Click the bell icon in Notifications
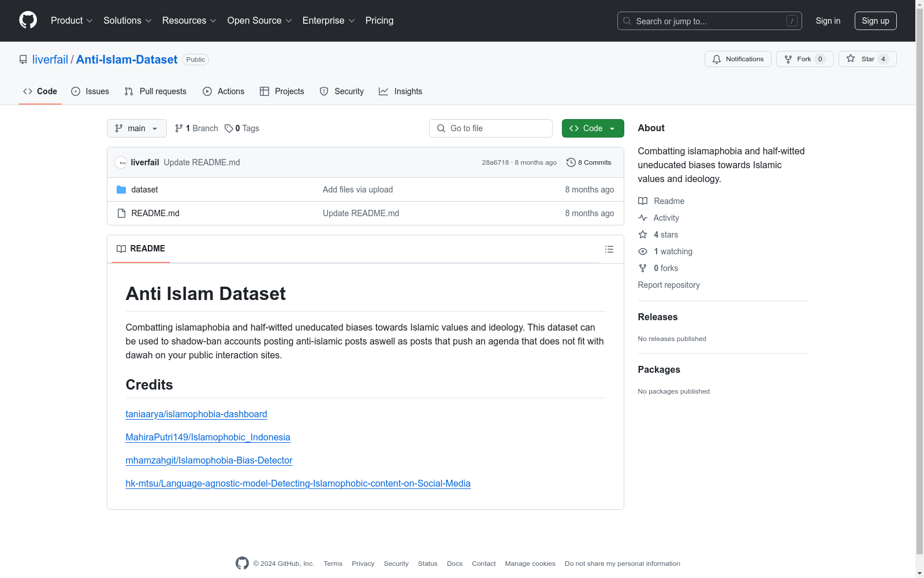924x578 pixels. point(717,59)
